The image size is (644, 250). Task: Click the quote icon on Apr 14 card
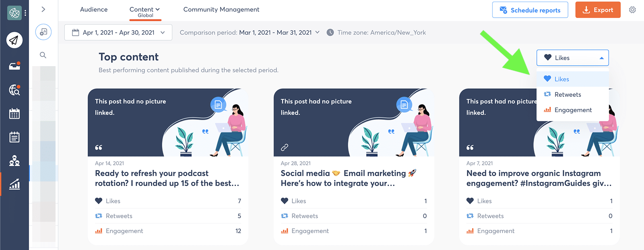coord(99,148)
